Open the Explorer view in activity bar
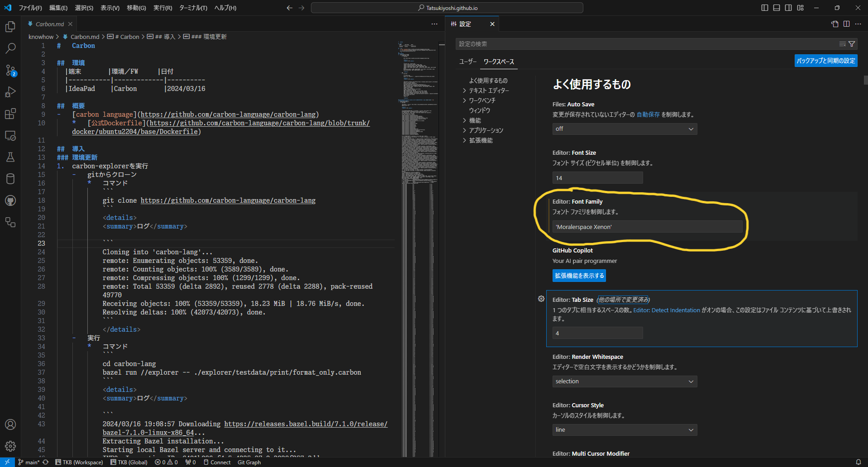Screen dimensions: 868x467 [x=10, y=27]
